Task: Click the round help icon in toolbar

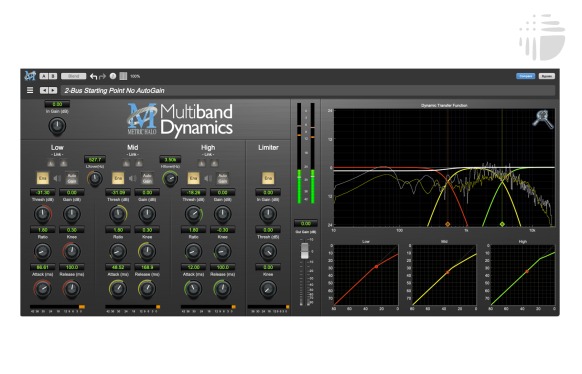Action: point(113,76)
